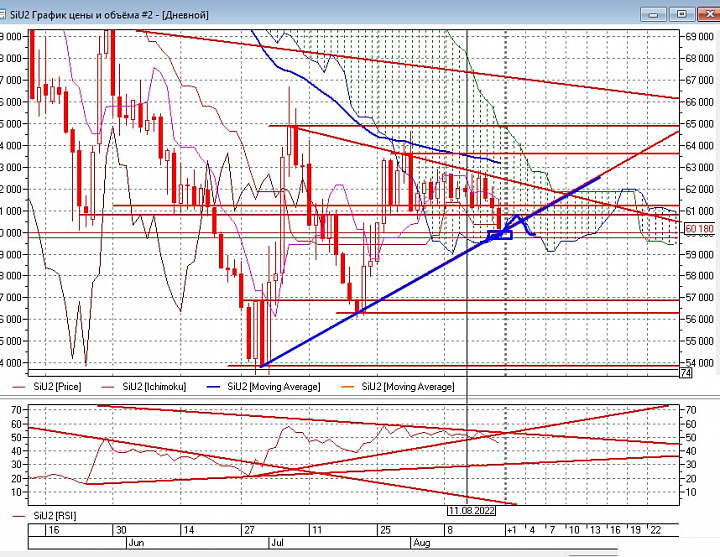This screenshot has height=557, width=720.
Task: Click the '8' date tick on the time axis
Action: pyautogui.click(x=450, y=530)
